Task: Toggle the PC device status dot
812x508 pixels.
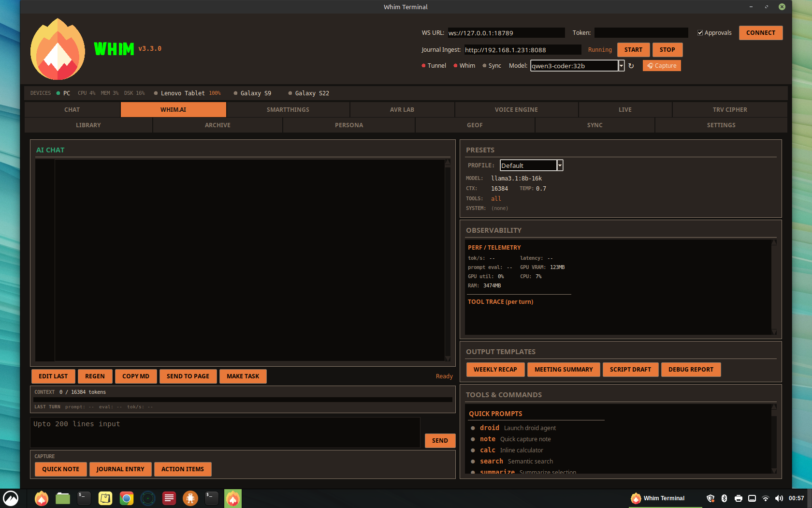Action: click(x=58, y=93)
